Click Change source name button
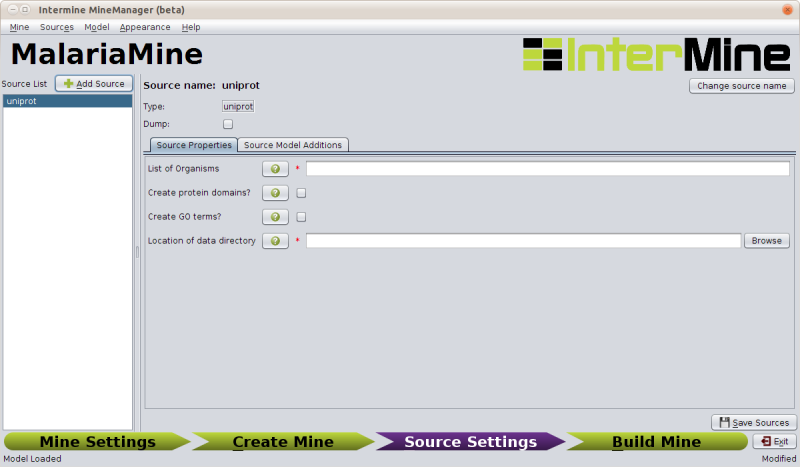This screenshot has height=467, width=800. coord(742,86)
